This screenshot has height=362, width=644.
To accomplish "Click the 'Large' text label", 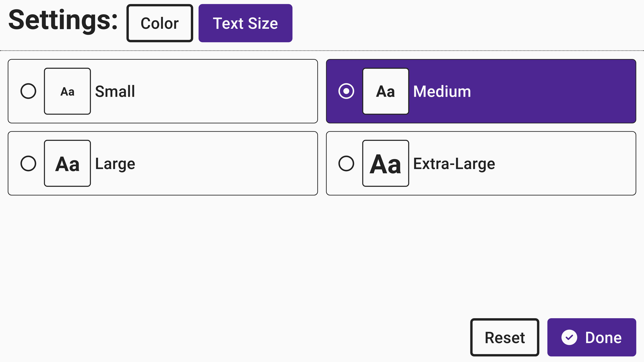I will click(115, 164).
